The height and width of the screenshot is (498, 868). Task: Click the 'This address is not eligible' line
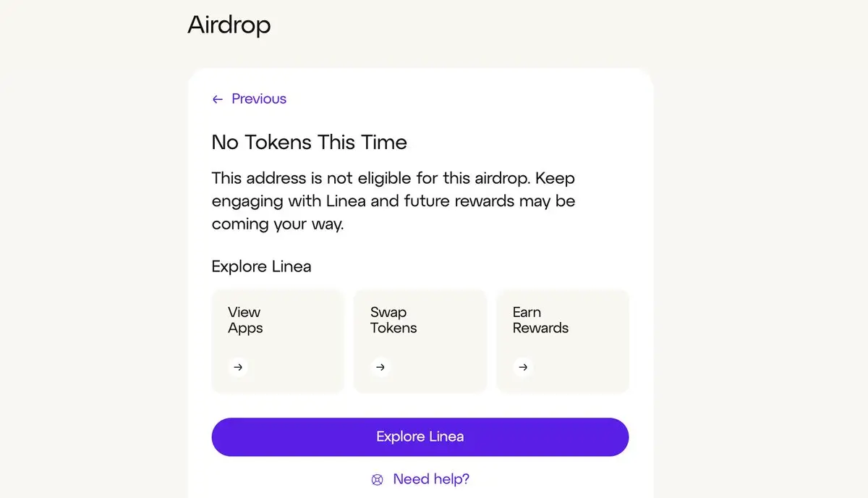tap(393, 178)
